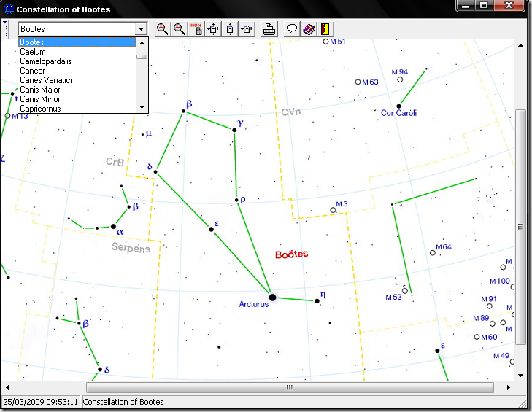This screenshot has height=412, width=532.
Task: Click the M 53 object label
Action: point(393,297)
